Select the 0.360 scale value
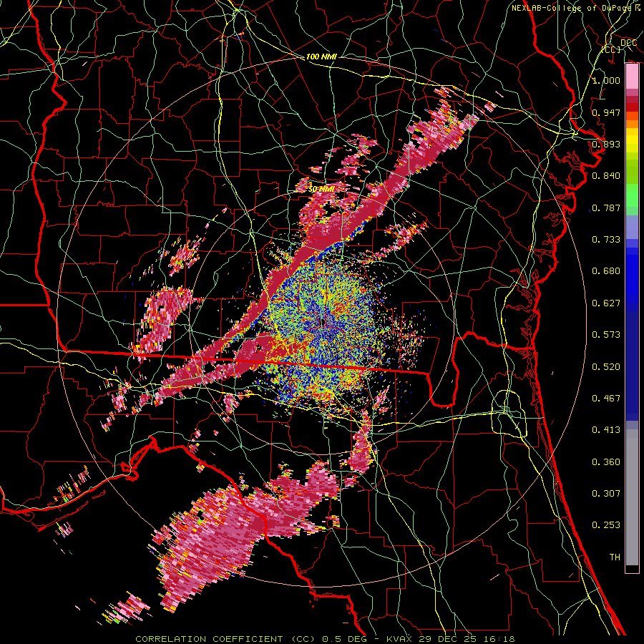This screenshot has height=644, width=644. click(x=606, y=462)
